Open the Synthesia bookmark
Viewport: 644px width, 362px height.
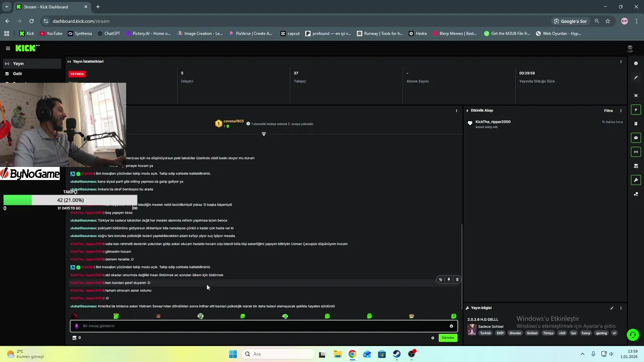click(79, 34)
